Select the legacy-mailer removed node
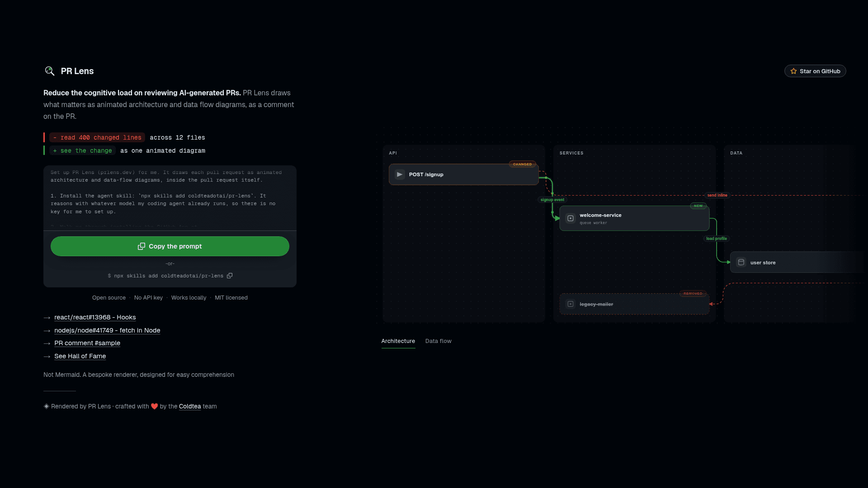 [x=634, y=304]
